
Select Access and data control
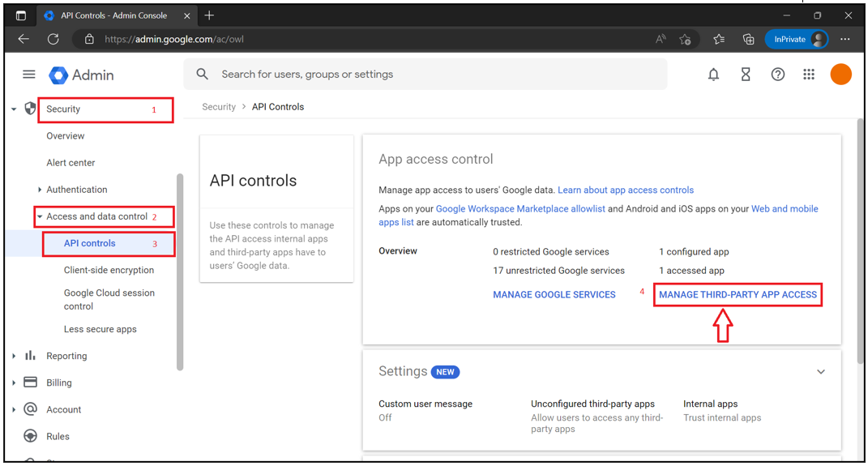(97, 216)
